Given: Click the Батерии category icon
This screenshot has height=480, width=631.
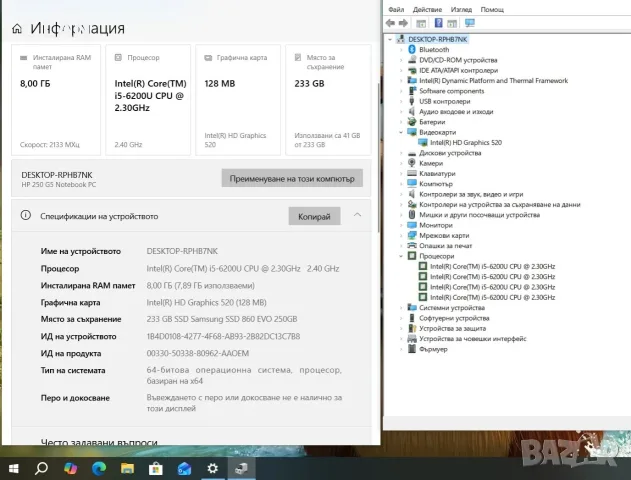Looking at the screenshot, I should [412, 122].
